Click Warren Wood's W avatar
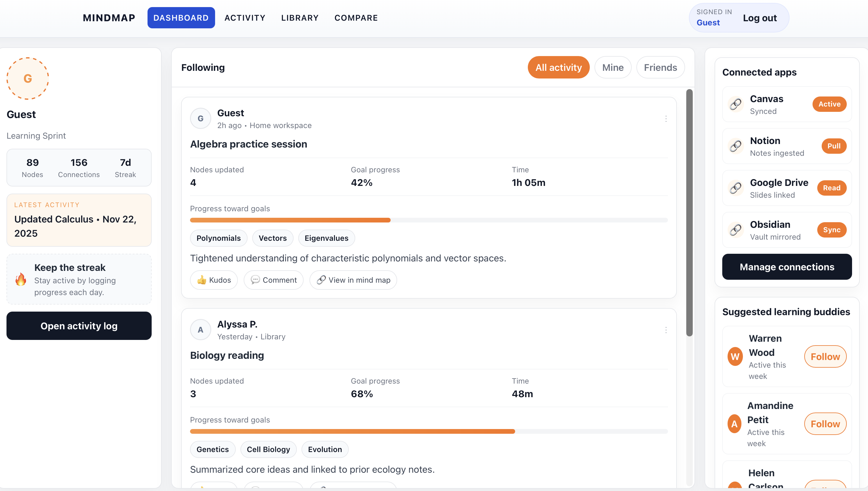Viewport: 868px width, 491px height. pos(735,356)
